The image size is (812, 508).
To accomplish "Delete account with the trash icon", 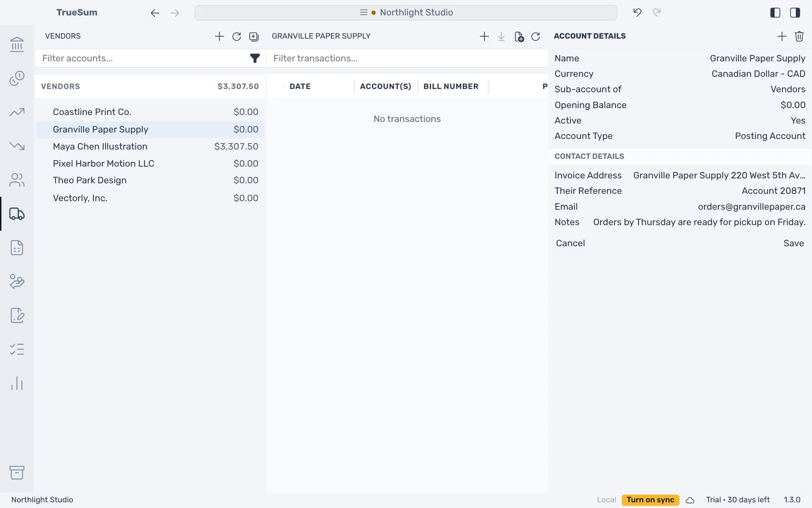I will click(x=799, y=36).
